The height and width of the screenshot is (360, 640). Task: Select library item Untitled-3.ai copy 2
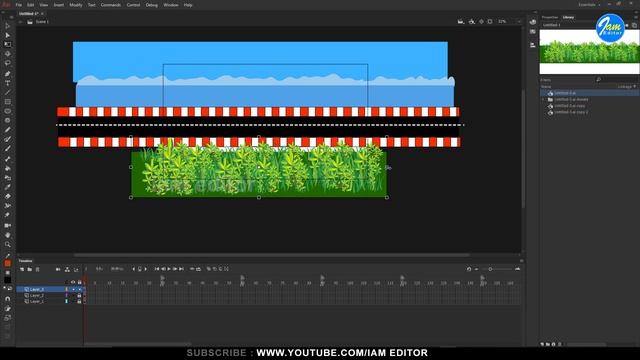point(571,112)
